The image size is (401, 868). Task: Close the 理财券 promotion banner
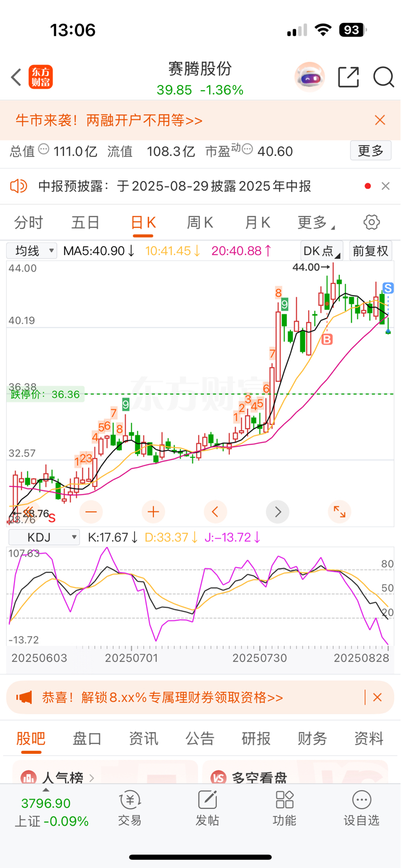(378, 698)
